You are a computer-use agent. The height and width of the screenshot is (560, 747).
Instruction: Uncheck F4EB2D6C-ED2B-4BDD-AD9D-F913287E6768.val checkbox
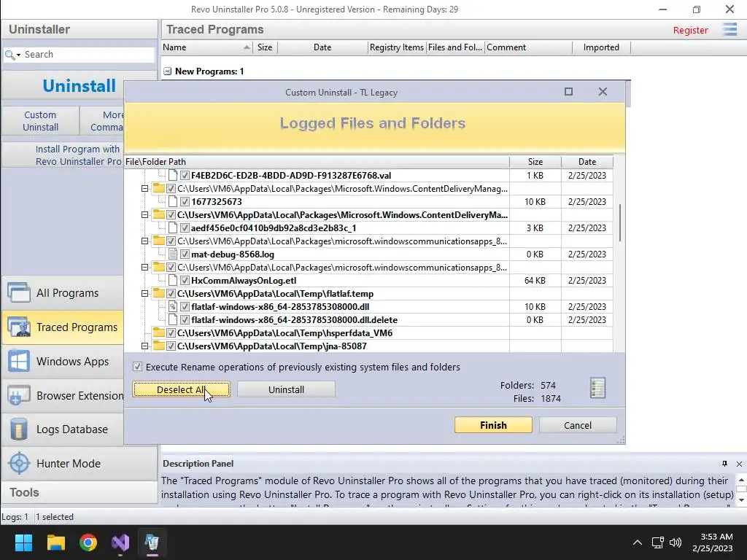point(185,176)
